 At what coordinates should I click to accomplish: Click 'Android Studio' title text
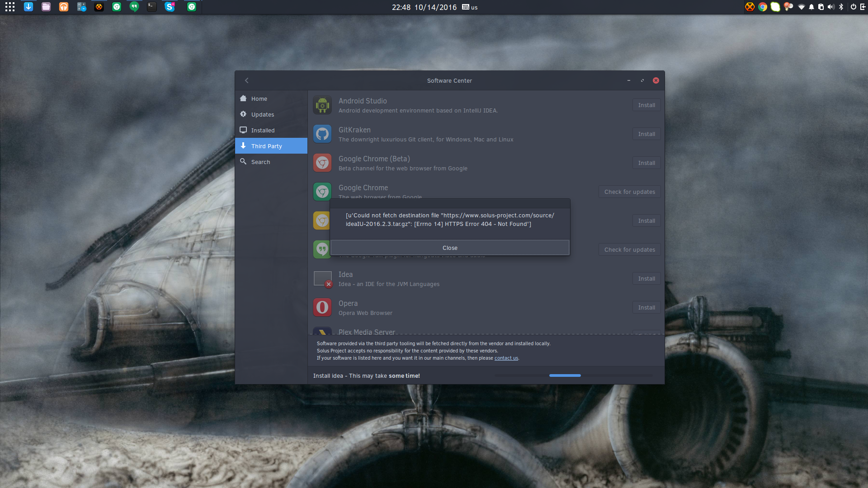[363, 101]
